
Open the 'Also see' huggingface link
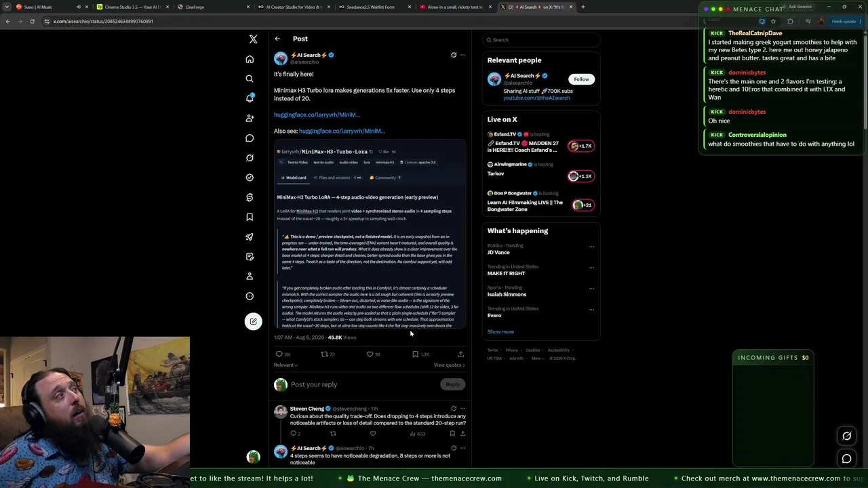coord(342,131)
